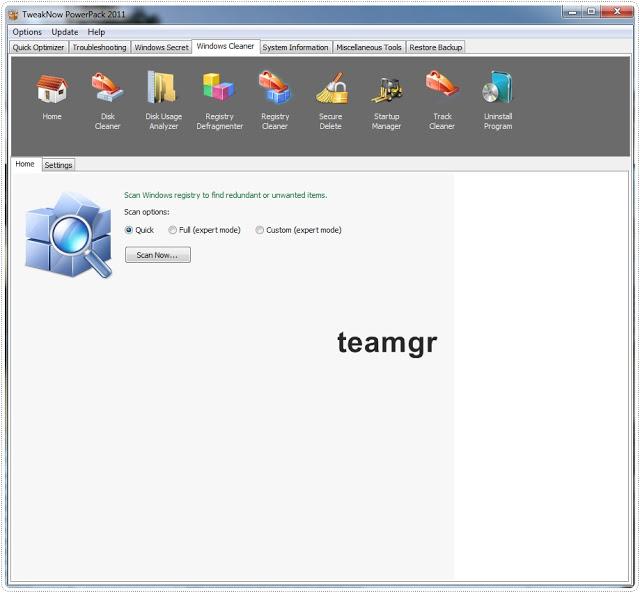Switch to the Quick Optimizer tab
This screenshot has height=593, width=640.
[38, 47]
